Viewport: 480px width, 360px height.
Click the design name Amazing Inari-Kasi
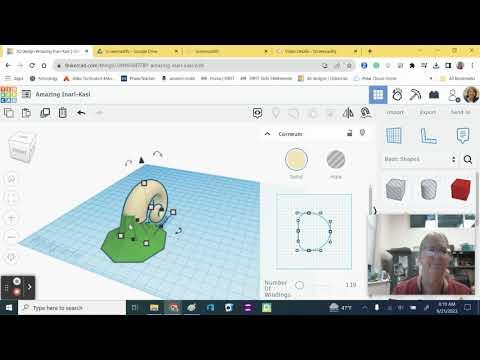click(x=63, y=94)
